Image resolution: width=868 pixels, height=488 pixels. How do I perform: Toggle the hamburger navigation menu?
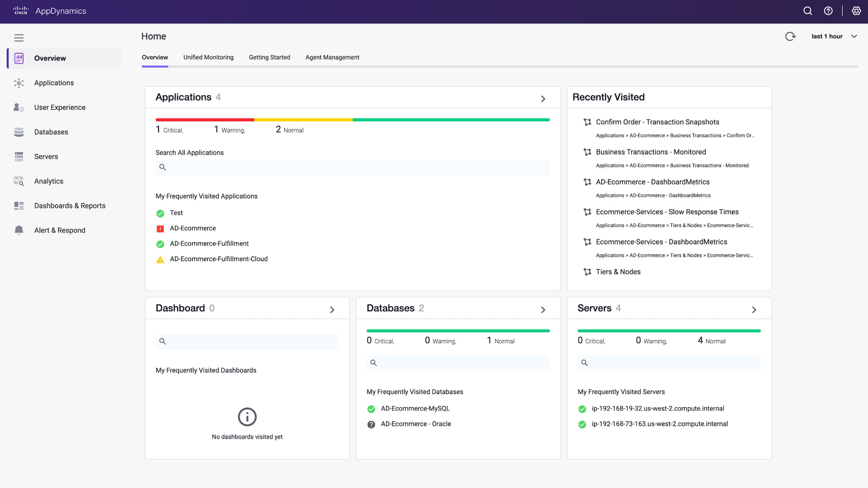click(19, 38)
